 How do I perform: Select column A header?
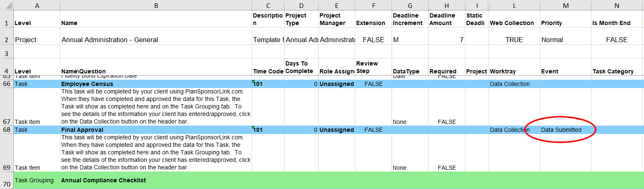37,5
